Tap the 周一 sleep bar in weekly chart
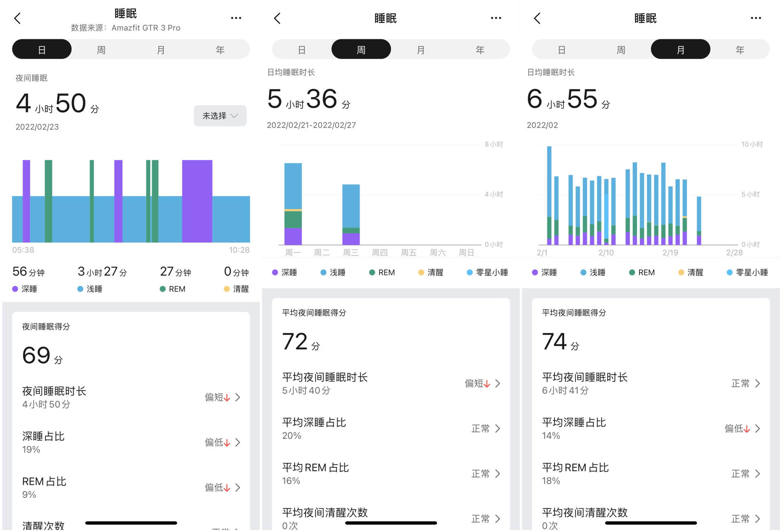Viewport: 782px width, 532px height. (x=293, y=204)
